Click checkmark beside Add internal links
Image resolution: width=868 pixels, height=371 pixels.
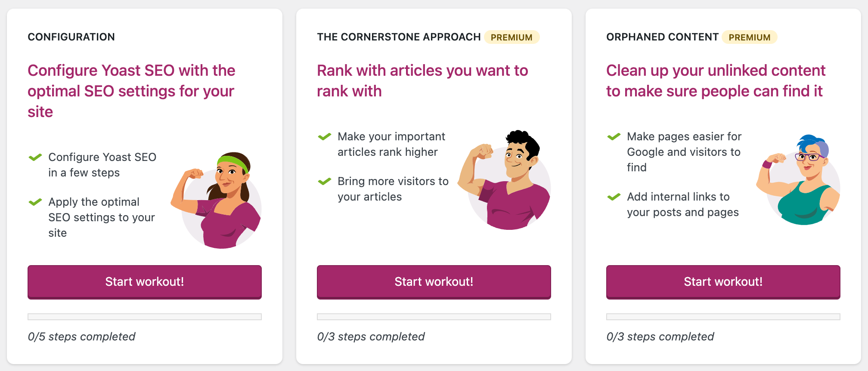(x=614, y=197)
